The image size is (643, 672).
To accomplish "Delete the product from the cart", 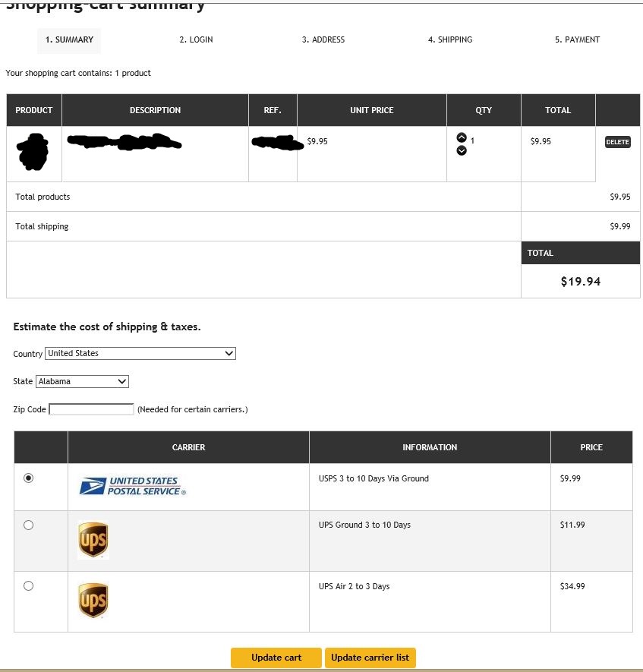I will tap(617, 142).
